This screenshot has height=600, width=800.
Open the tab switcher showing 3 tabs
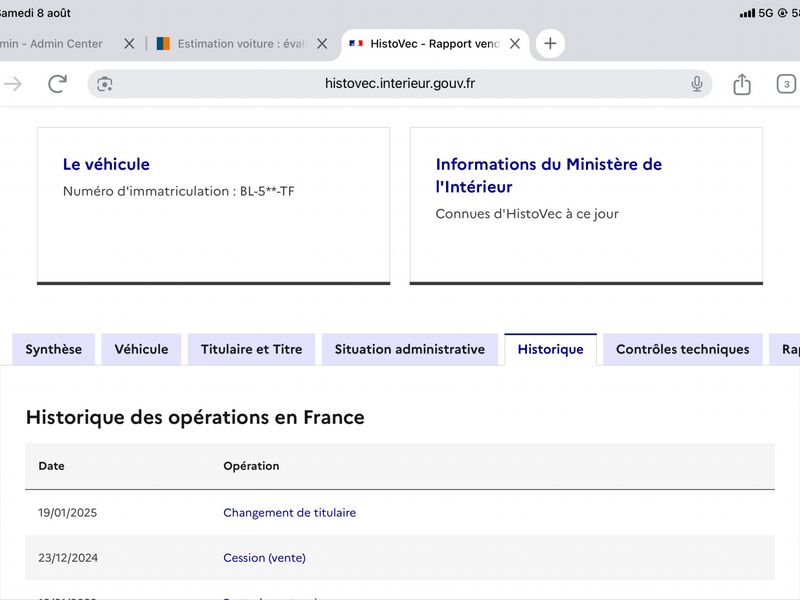tap(786, 84)
